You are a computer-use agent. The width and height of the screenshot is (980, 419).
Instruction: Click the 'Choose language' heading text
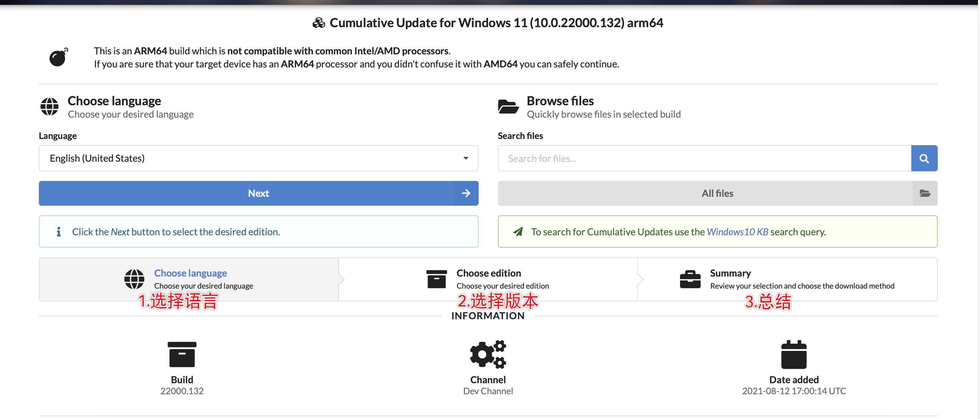pos(114,100)
